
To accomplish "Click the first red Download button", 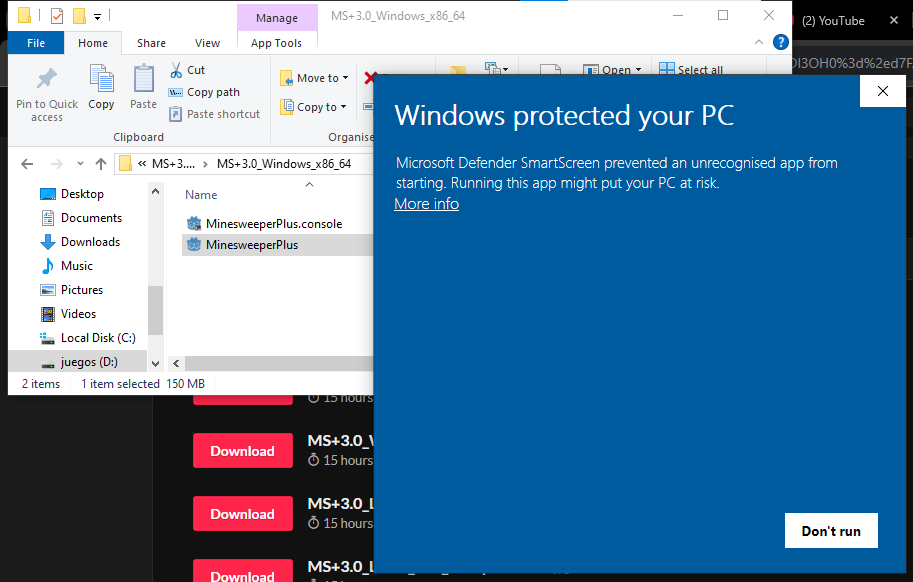I will click(243, 450).
